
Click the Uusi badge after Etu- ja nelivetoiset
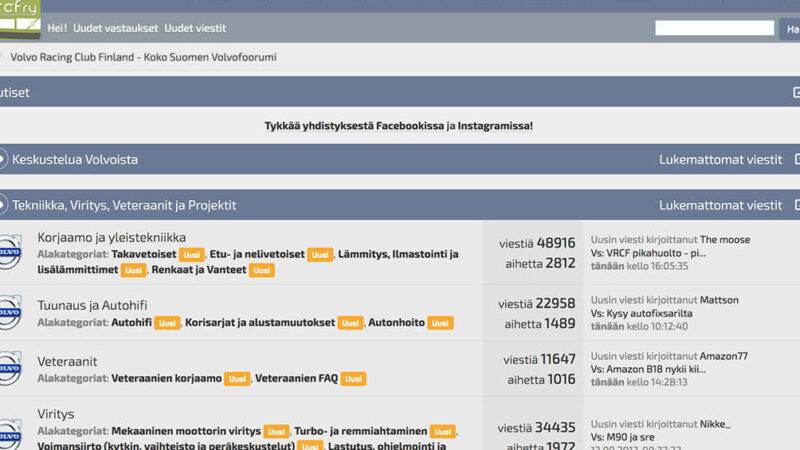[320, 255]
